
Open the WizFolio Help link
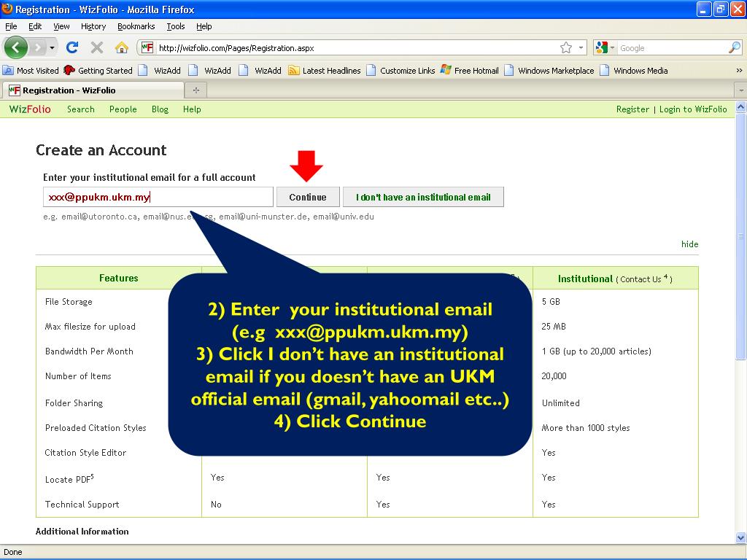[x=192, y=109]
